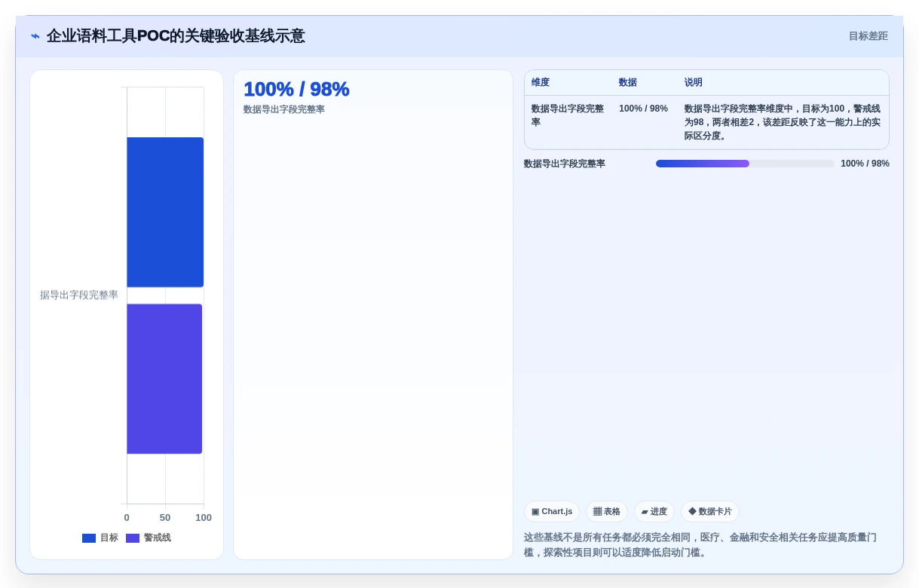Click the 说明 column header

pos(694,82)
